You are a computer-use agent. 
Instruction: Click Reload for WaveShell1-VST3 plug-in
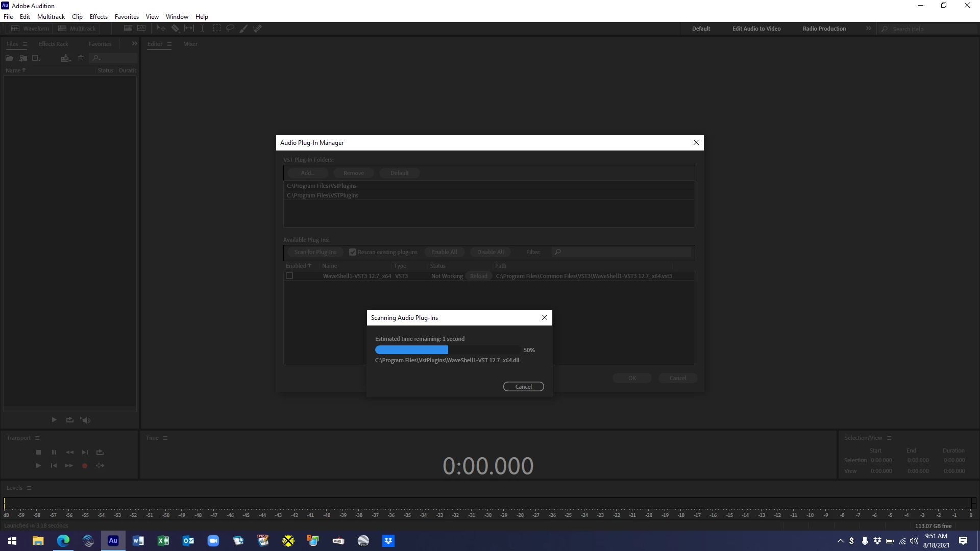478,276
